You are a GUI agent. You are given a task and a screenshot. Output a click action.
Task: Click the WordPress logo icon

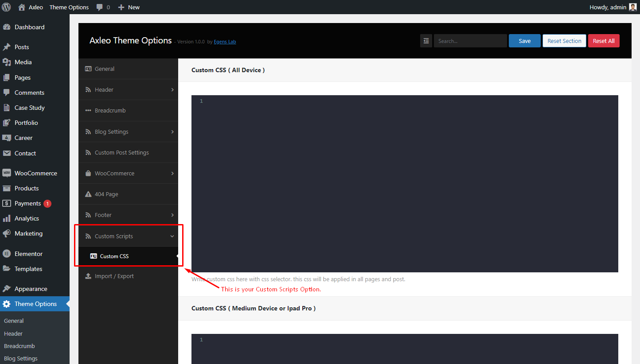point(6,7)
